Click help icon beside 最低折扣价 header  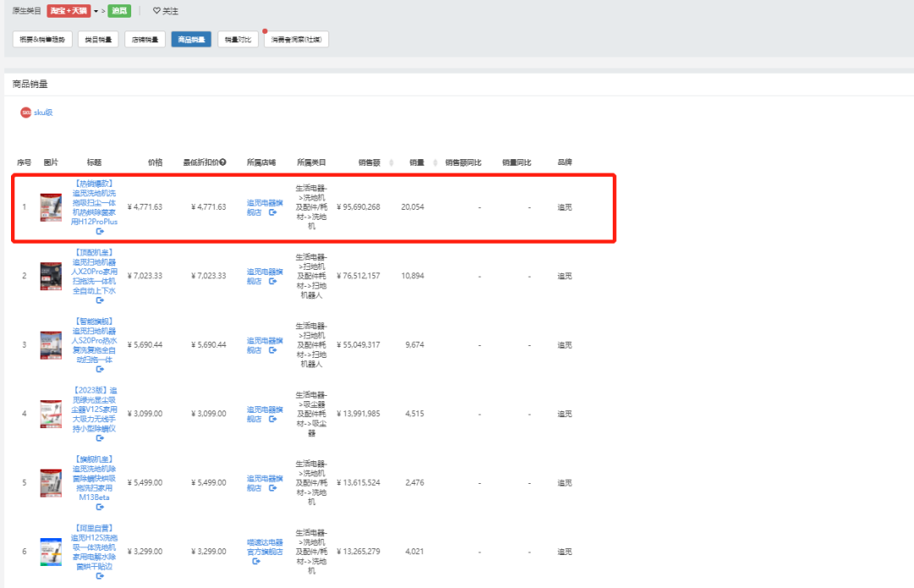tap(223, 162)
